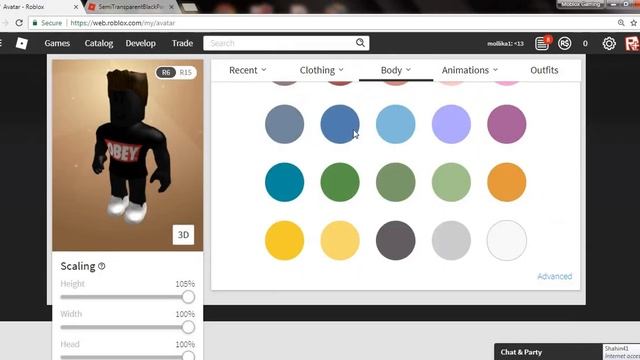640x360 pixels.
Task: Click the search magnifier icon
Action: [360, 43]
